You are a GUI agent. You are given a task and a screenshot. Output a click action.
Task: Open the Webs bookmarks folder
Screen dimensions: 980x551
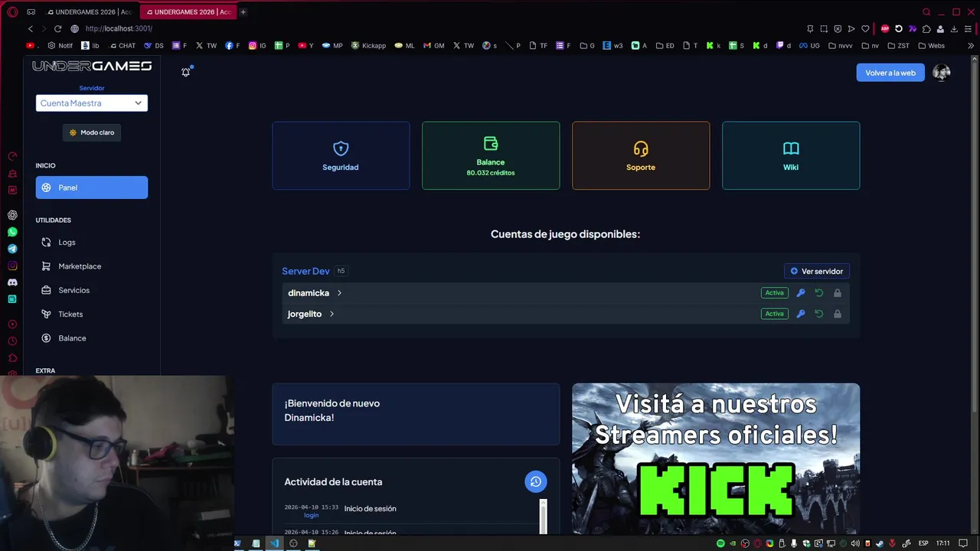pos(931,46)
